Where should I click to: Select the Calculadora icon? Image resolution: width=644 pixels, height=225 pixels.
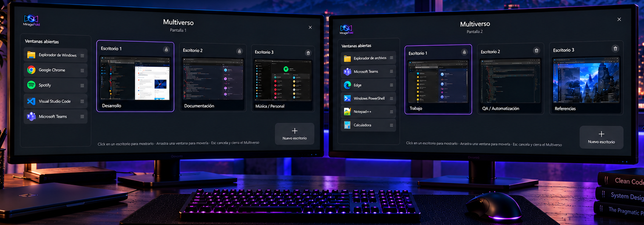point(347,125)
